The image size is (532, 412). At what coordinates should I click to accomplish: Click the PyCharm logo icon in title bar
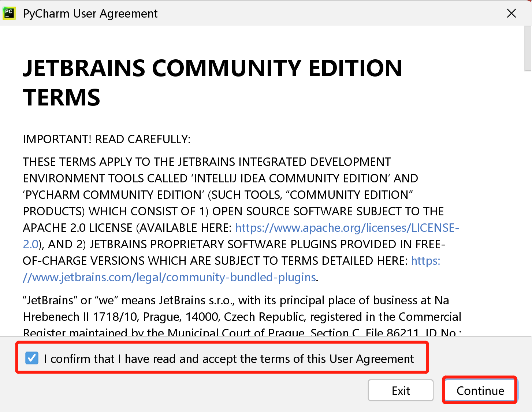(x=9, y=14)
